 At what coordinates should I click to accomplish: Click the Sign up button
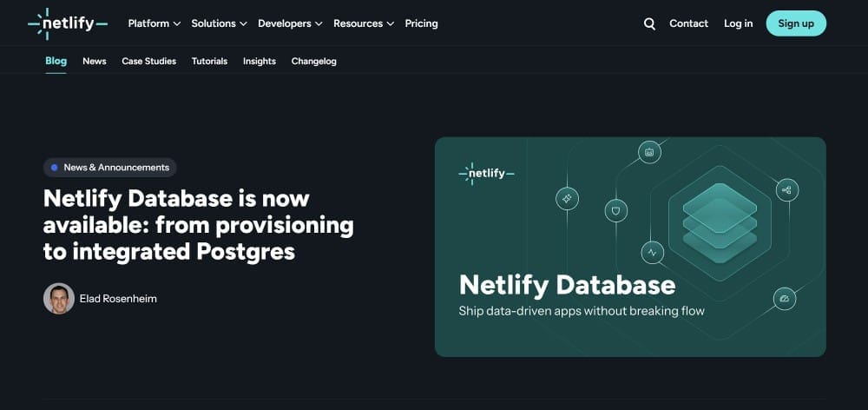[x=796, y=23]
